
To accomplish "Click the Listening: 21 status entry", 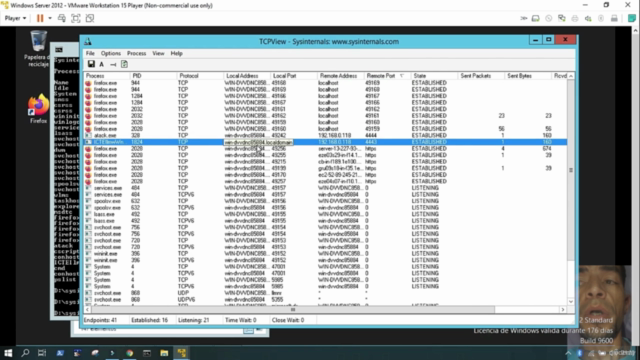I will [193, 320].
